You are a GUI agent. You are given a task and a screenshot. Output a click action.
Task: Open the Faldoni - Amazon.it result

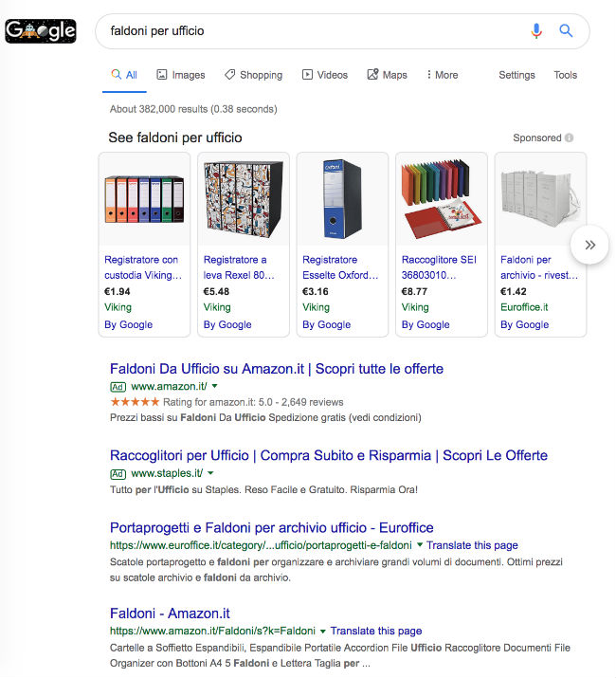pos(170,614)
